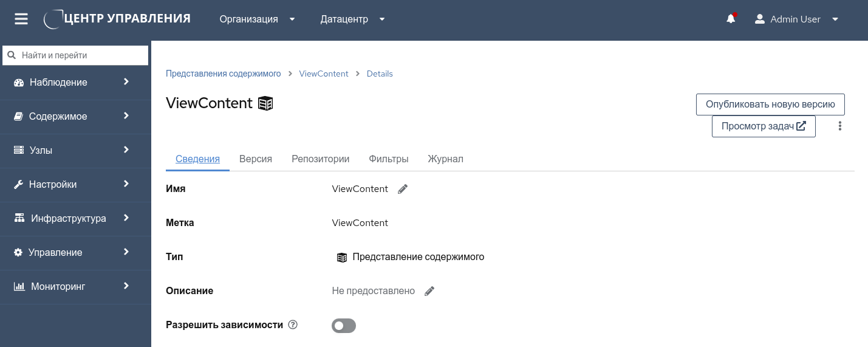The image size is (868, 347).
Task: Click the pencil icon next to Имя
Action: [403, 189]
